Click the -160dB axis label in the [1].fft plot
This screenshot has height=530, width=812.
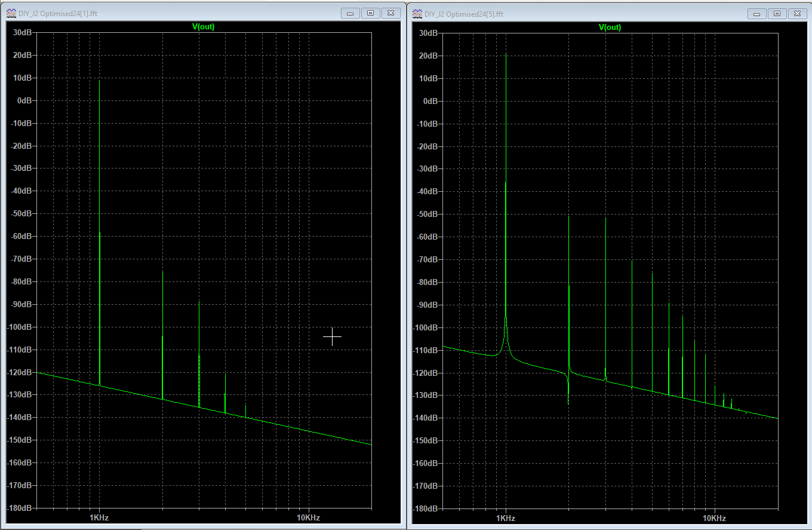coord(20,462)
